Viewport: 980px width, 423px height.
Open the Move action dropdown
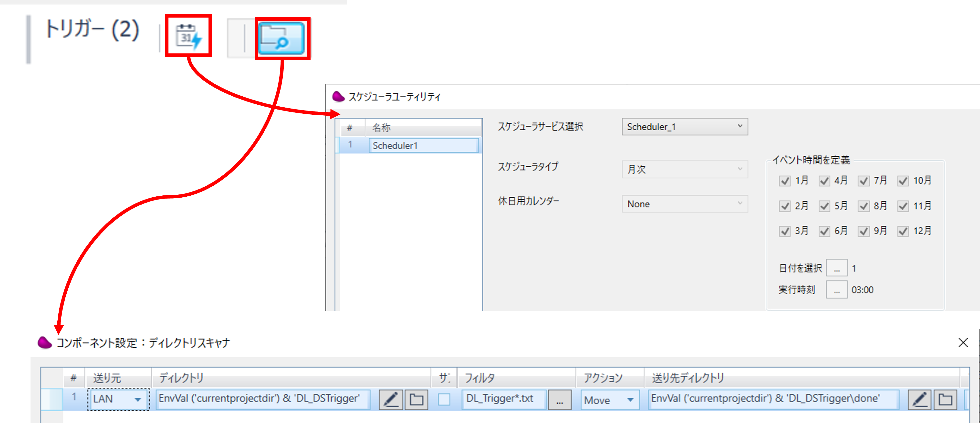click(x=610, y=400)
